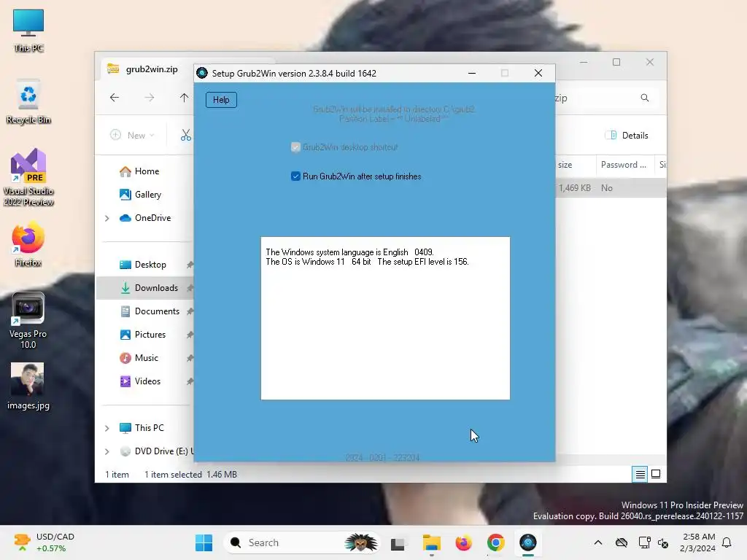Image resolution: width=747 pixels, height=560 pixels.
Task: Click the pin icon next to Pictures
Action: click(x=190, y=335)
